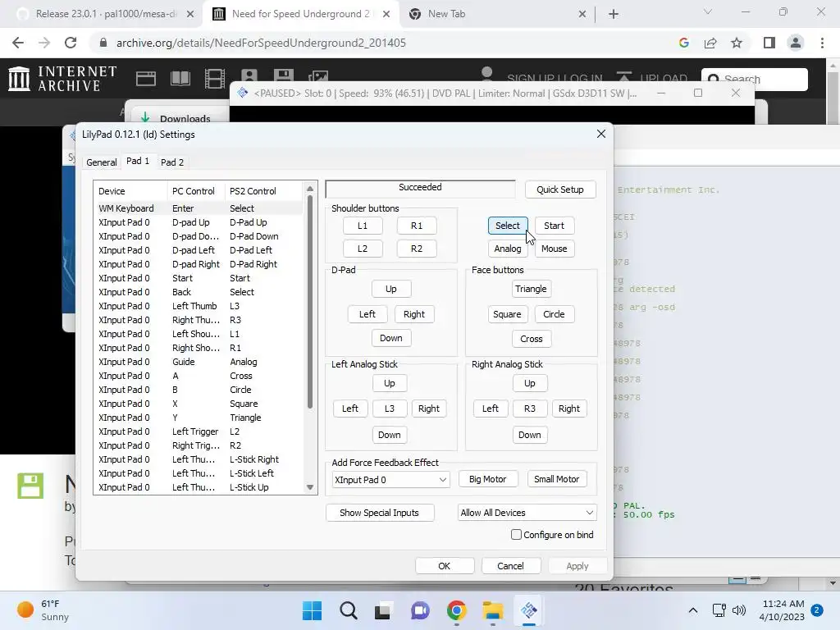Open Chrome from the taskbar

456,610
